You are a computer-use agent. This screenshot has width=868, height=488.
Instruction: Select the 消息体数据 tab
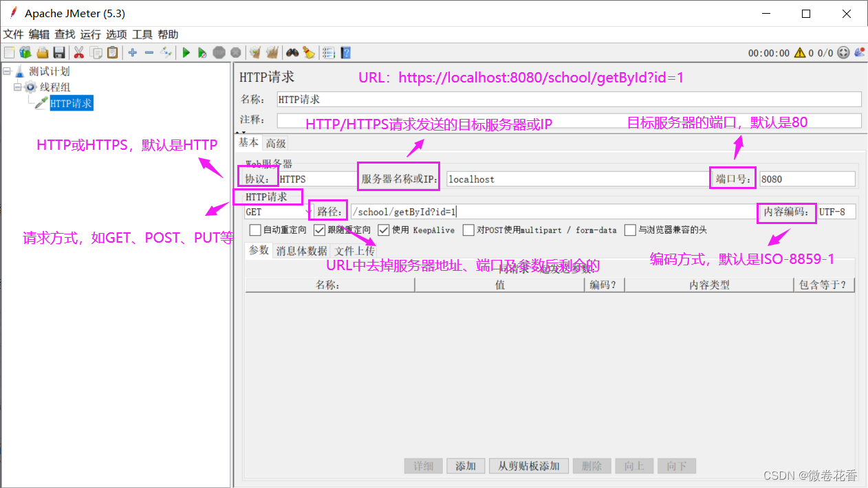coord(302,251)
